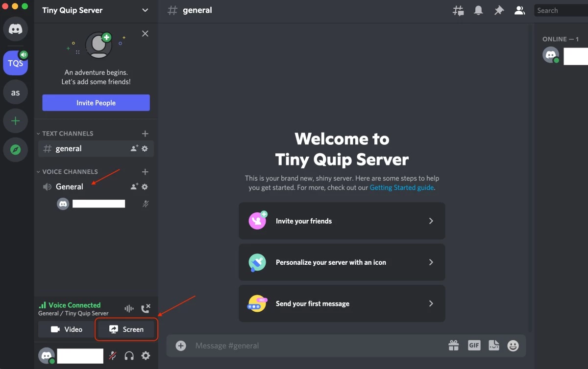Show the member list
The width and height of the screenshot is (588, 369).
click(519, 10)
